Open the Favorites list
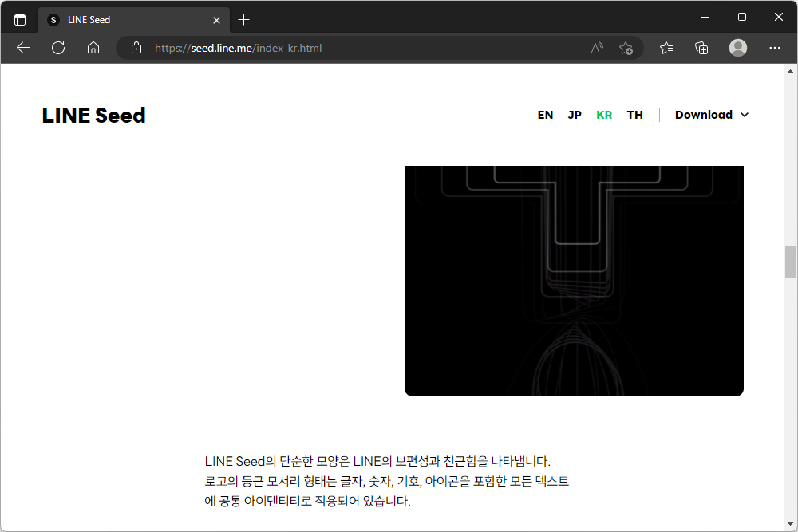 666,48
